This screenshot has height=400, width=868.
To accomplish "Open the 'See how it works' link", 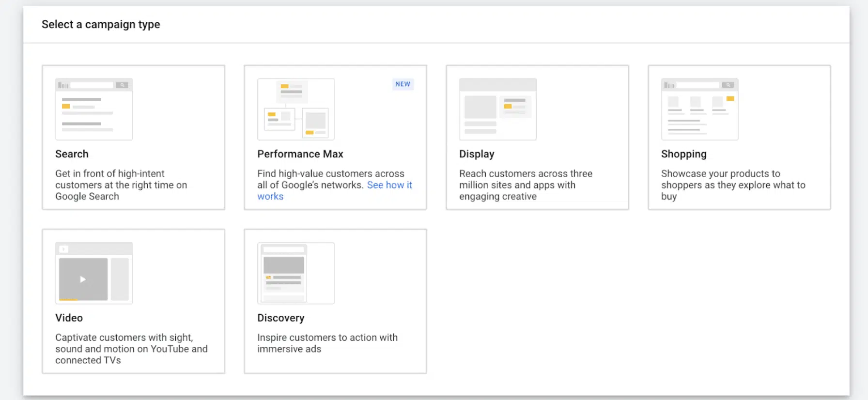I will pyautogui.click(x=389, y=185).
